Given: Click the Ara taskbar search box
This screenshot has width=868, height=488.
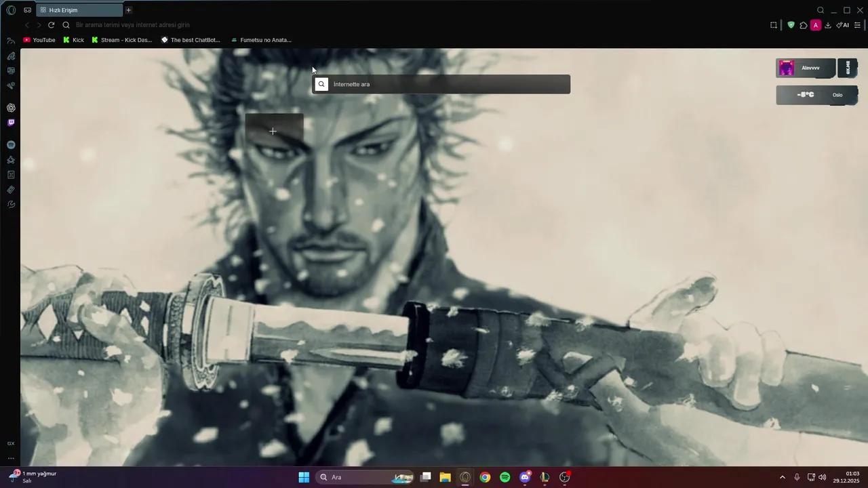Looking at the screenshot, I should 366,477.
